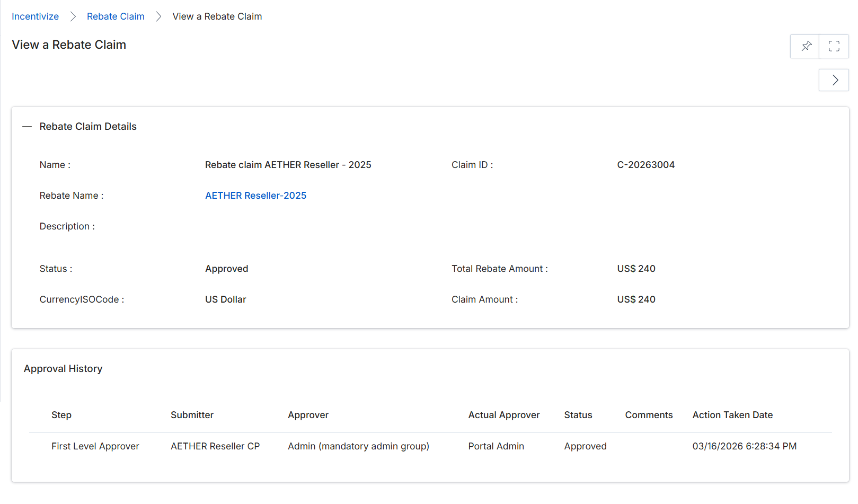Click the View a Rebate Claim page title

(69, 45)
